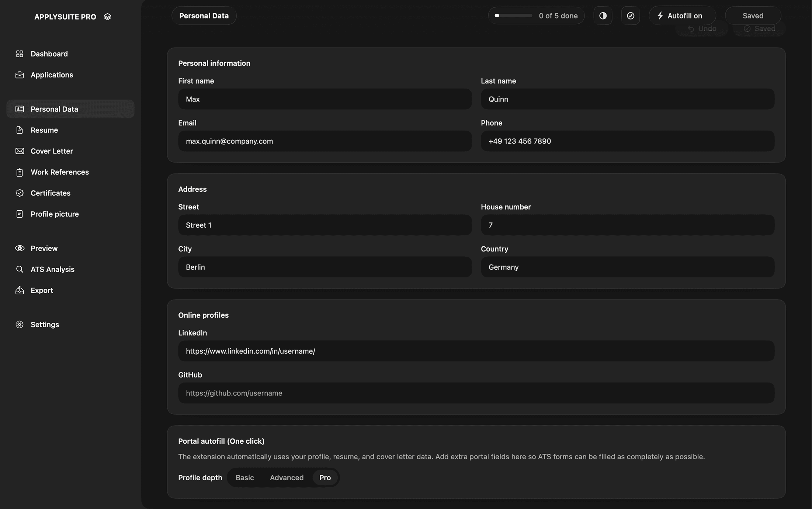This screenshot has height=509, width=812.
Task: Select Advanced profile depth
Action: (x=287, y=478)
